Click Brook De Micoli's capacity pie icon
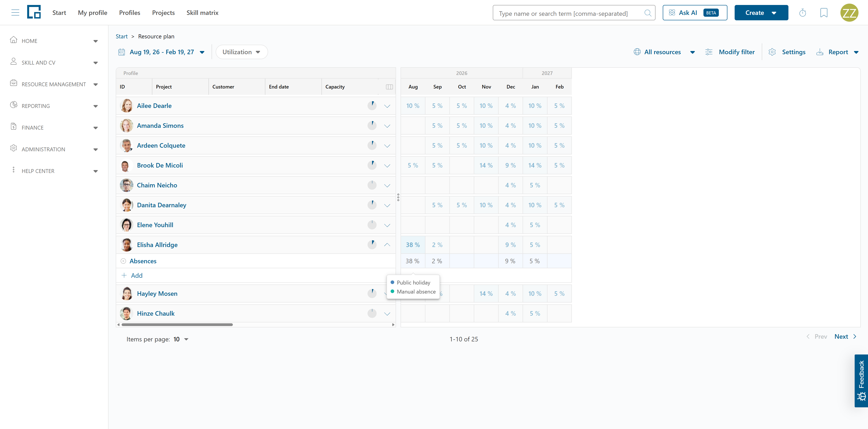The width and height of the screenshot is (868, 429). point(372,165)
